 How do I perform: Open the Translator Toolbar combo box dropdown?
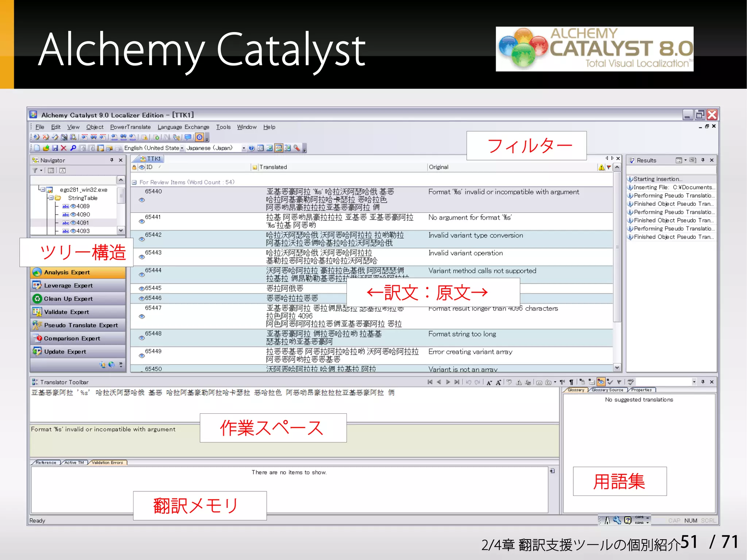point(694,382)
